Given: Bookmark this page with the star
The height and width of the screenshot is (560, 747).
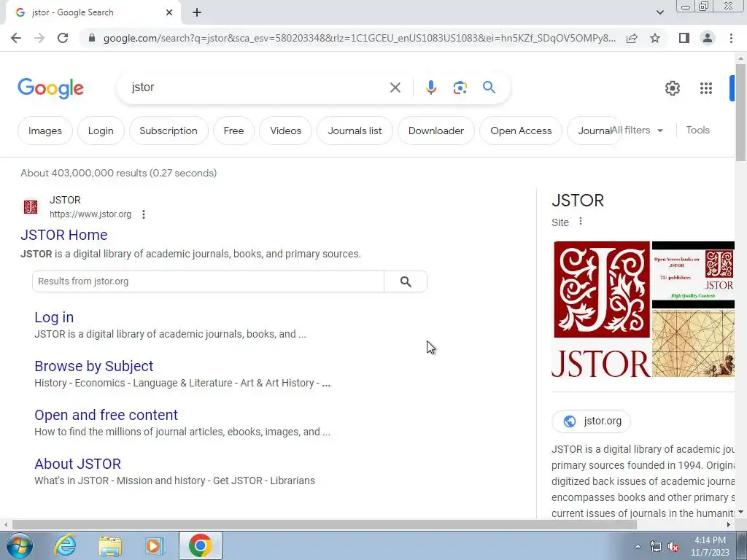Looking at the screenshot, I should [x=655, y=38].
